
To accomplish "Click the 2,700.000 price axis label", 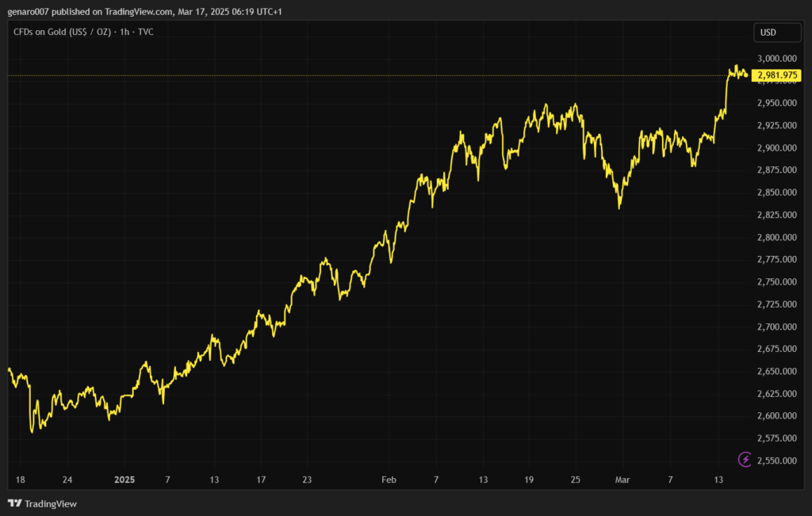I will 777,327.
